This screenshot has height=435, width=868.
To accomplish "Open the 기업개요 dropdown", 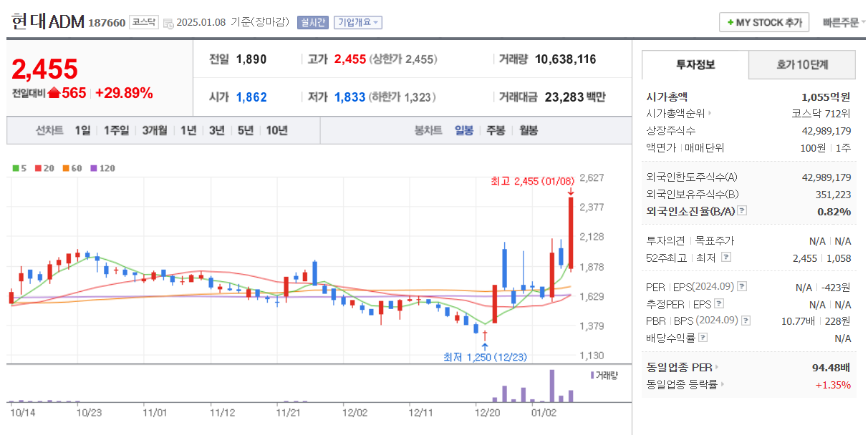I will [x=358, y=23].
